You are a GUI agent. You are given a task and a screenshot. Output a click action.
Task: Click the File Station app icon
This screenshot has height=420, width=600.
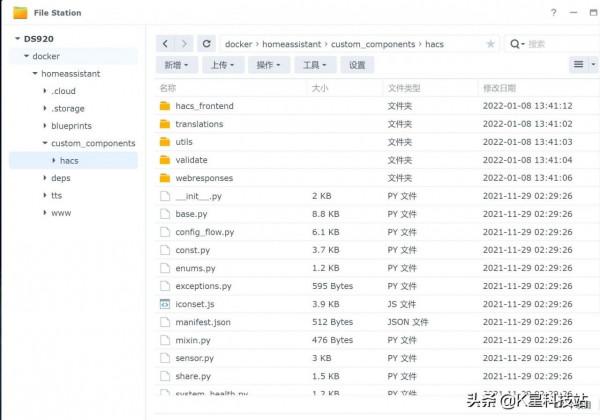[x=20, y=13]
